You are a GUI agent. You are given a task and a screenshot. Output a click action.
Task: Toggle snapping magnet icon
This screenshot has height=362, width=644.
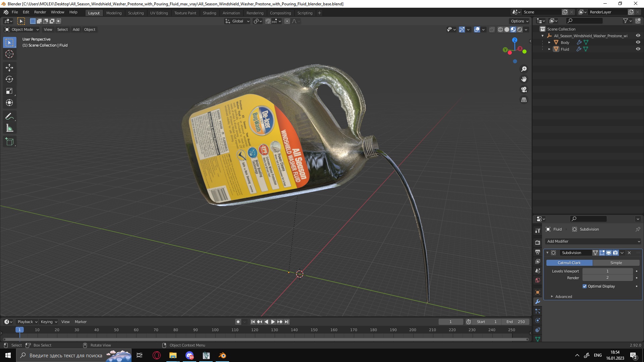pos(268,21)
